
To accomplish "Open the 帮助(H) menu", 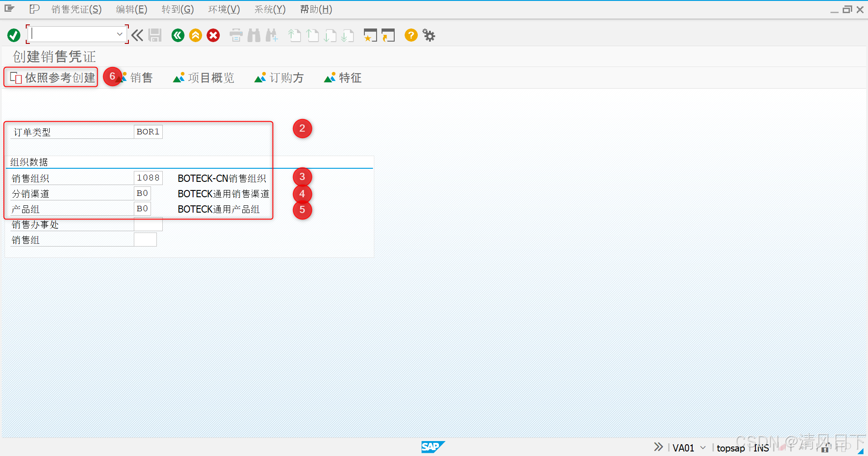I will click(x=316, y=9).
